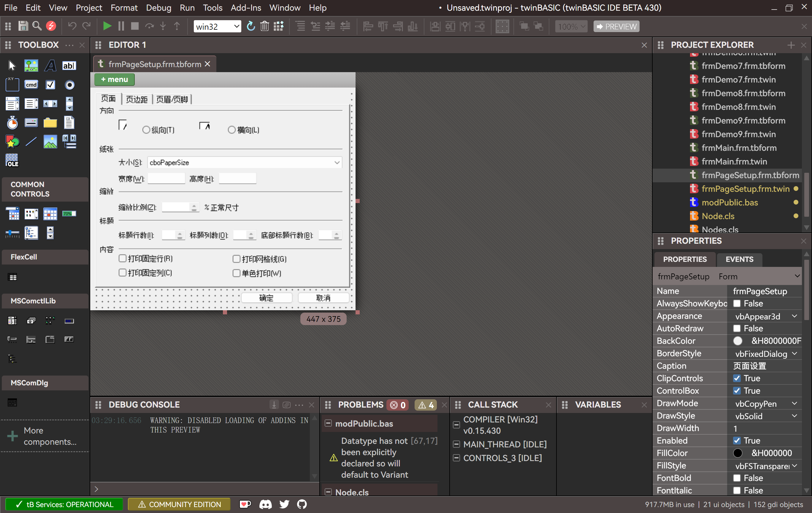Screen dimensions: 812x513
Task: Open the win32 platform dropdown
Action: [218, 26]
